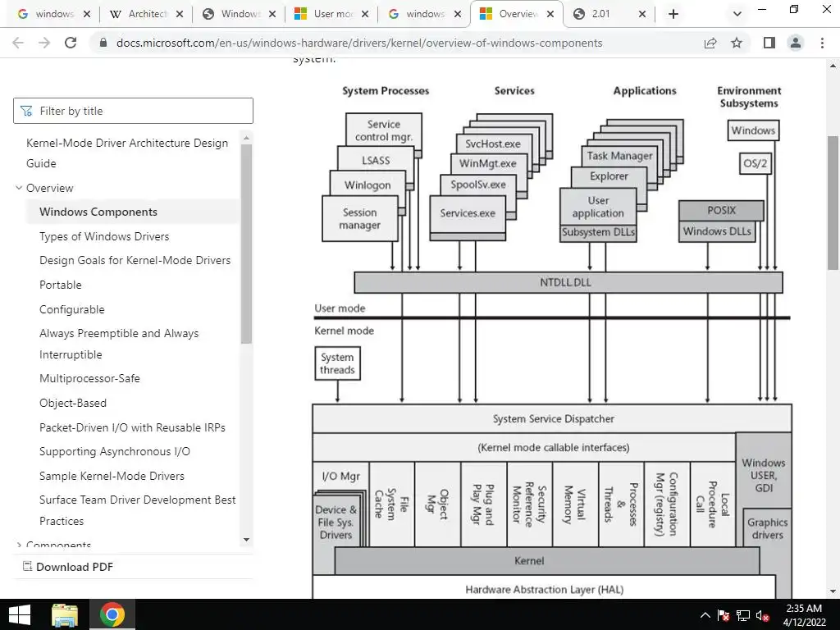This screenshot has height=630, width=840.
Task: Reload the page with refresh icon
Action: pos(71,43)
